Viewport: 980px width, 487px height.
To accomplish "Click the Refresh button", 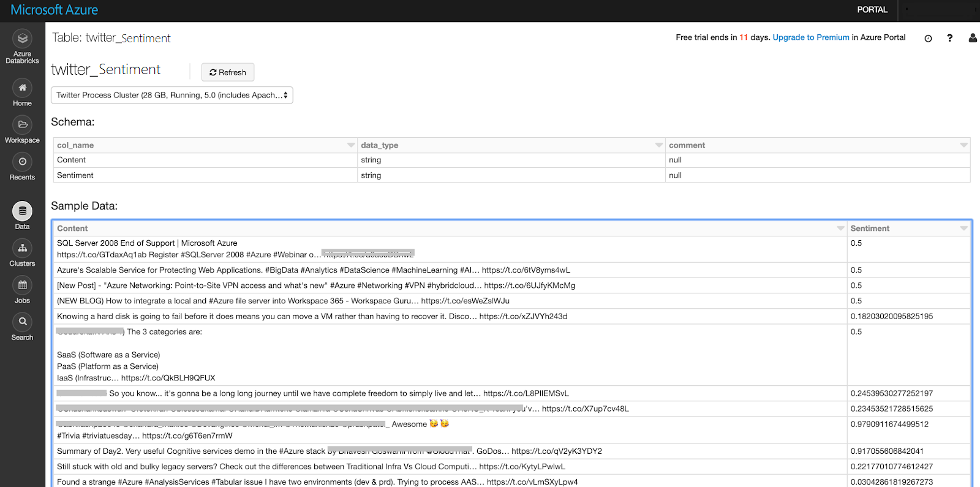I will coord(228,72).
